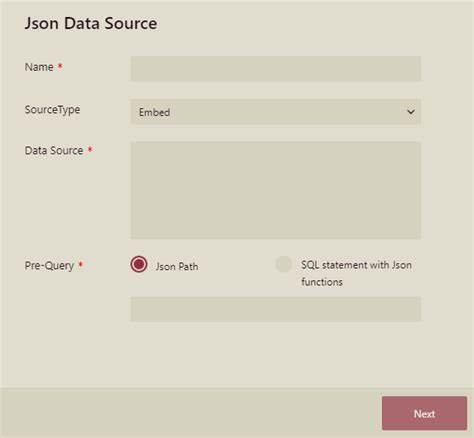Click the "Name" field label

tap(39, 67)
